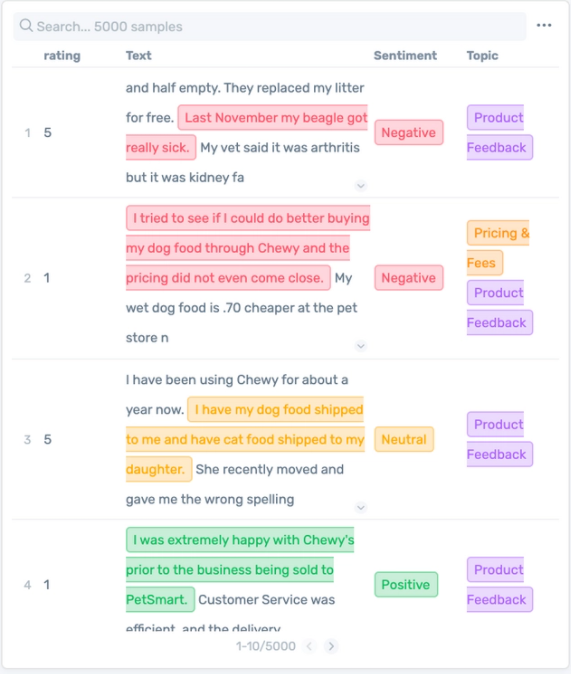The height and width of the screenshot is (674, 571).
Task: Click the Product Feedback tag in row 1
Action: (499, 132)
